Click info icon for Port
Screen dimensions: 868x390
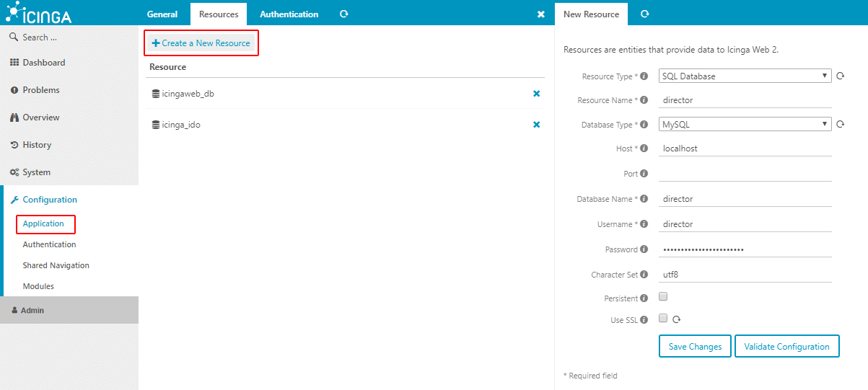pyautogui.click(x=644, y=174)
